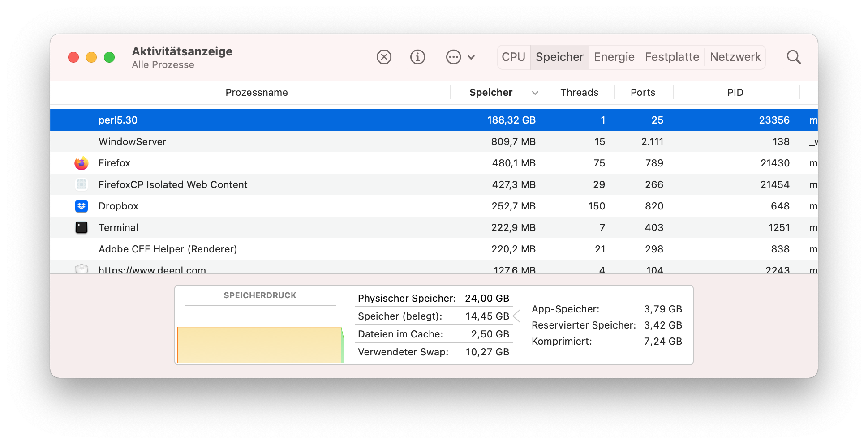This screenshot has height=444, width=868.
Task: Click the PID column header
Action: (735, 92)
